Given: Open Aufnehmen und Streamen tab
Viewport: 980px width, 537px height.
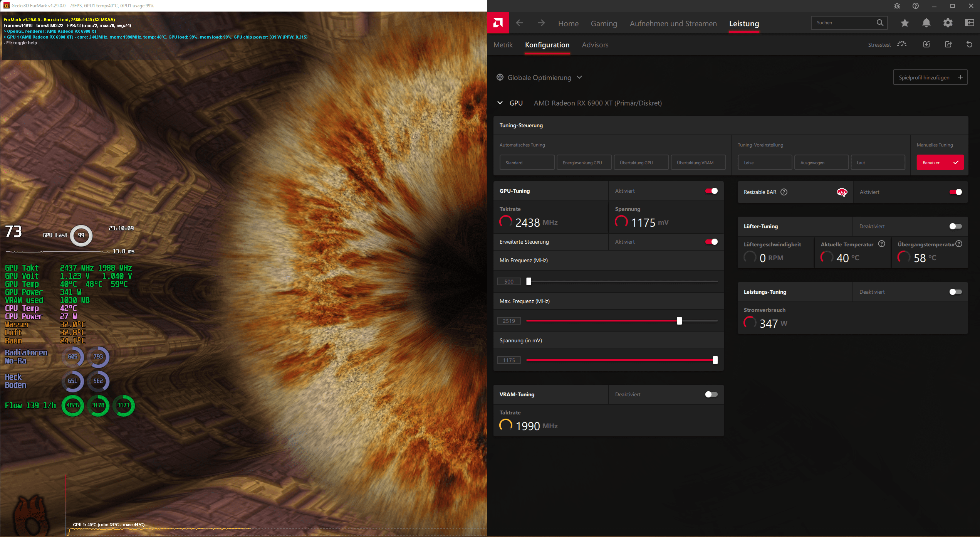Looking at the screenshot, I should (x=673, y=24).
